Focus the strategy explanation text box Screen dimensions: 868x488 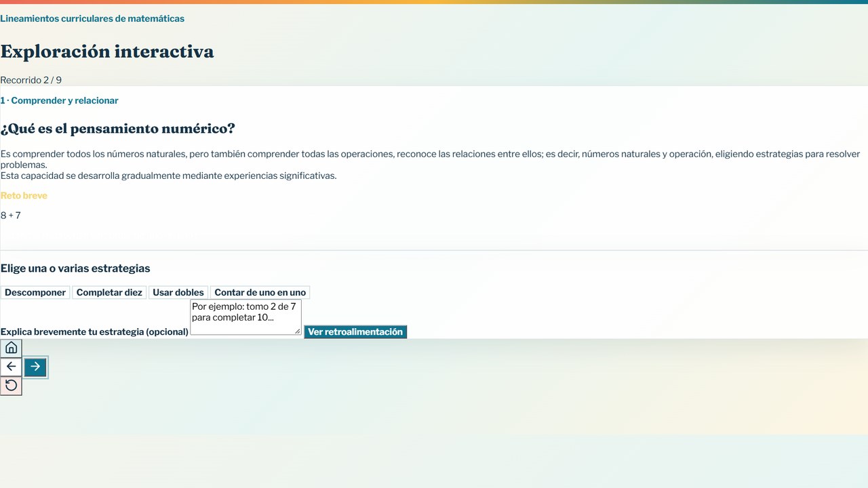[x=245, y=317]
